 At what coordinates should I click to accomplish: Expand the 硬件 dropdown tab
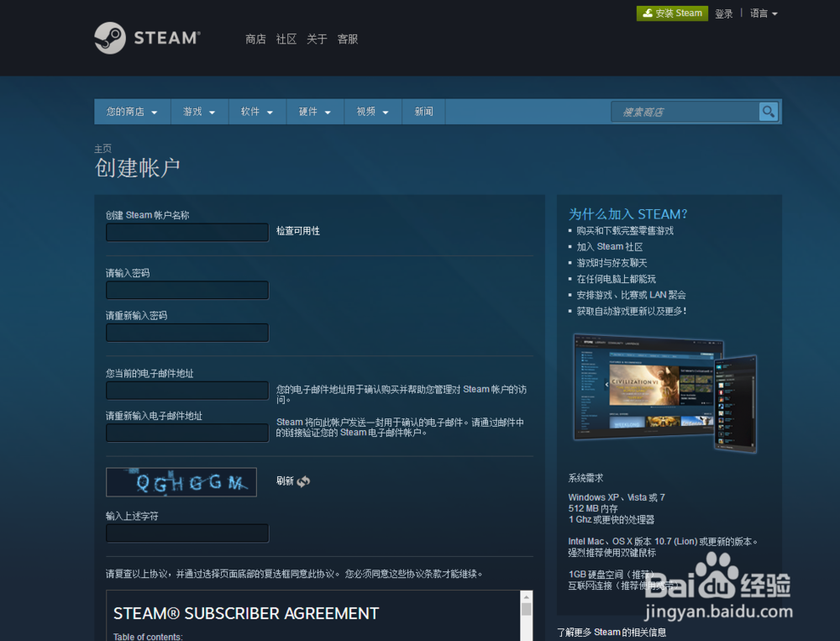315,112
